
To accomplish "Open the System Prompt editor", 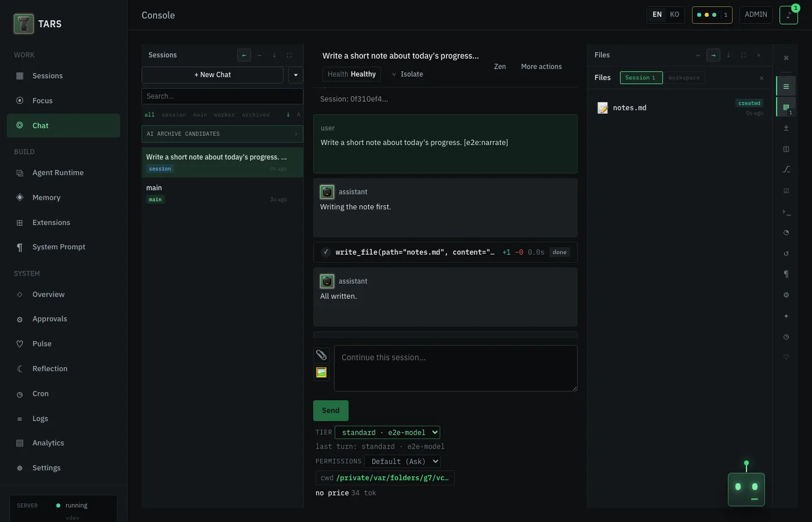I will point(63,247).
